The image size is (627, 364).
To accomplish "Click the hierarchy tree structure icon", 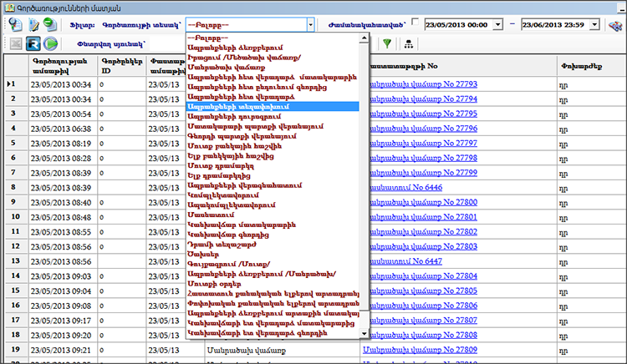I will tap(408, 43).
